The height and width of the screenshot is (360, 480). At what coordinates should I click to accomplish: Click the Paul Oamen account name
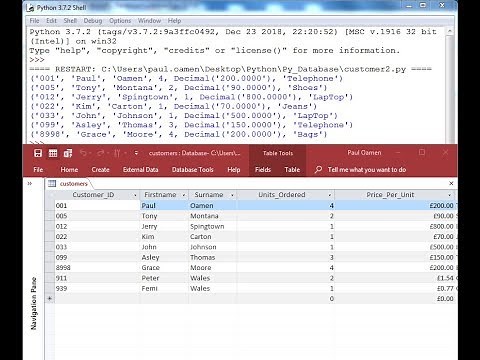(x=364, y=153)
